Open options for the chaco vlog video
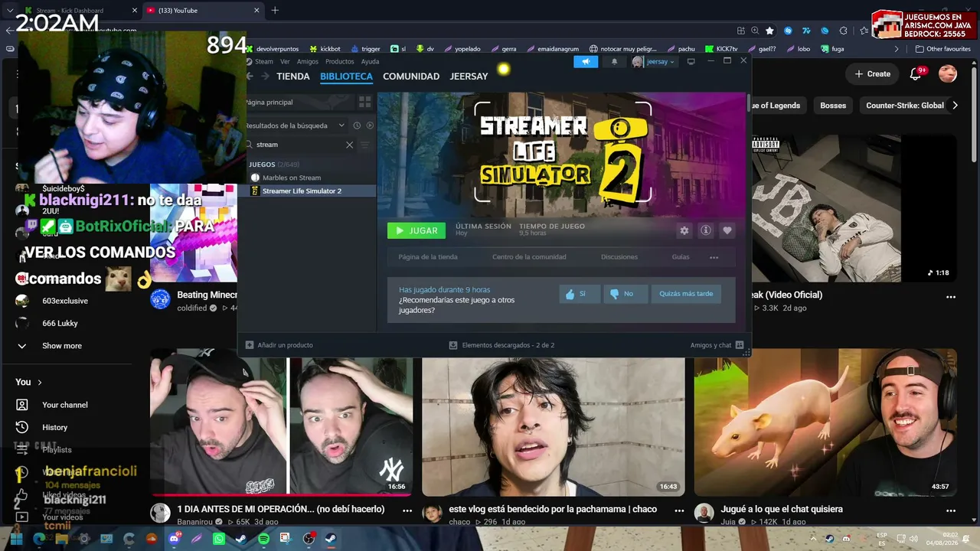980x551 pixels. click(679, 510)
